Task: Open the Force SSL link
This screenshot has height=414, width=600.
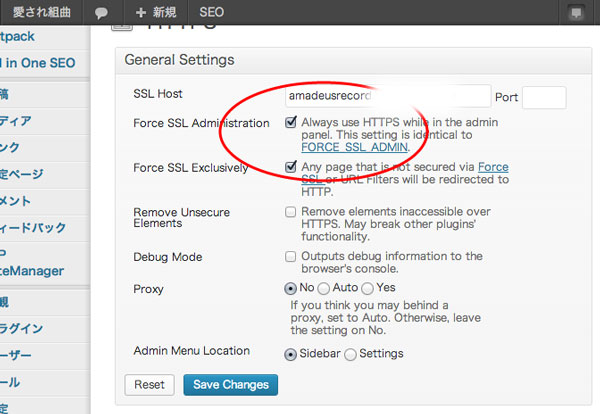Action: 493,167
